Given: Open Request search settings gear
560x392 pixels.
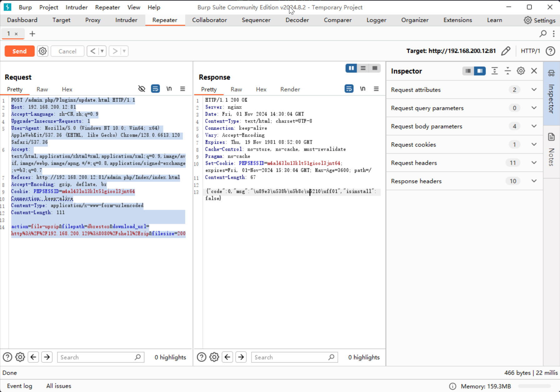Looking at the screenshot, I should 20,357.
